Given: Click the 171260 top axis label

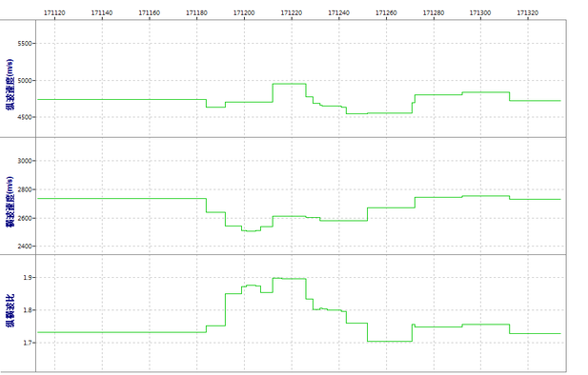Looking at the screenshot, I should pos(386,12).
